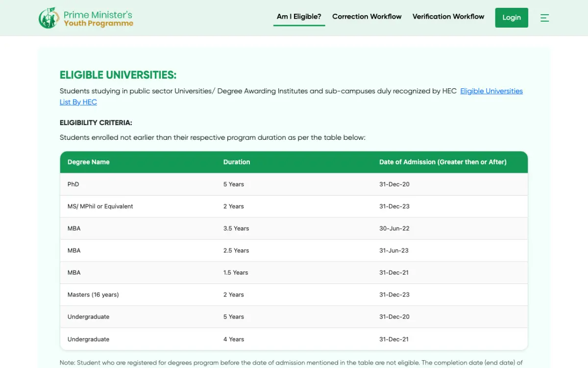Click the 4 Years duration cell
588x368 pixels.
click(234, 339)
